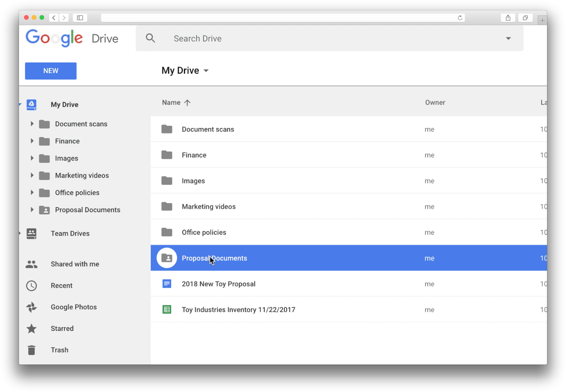Click the Search Drive input field
Image resolution: width=566 pixels, height=392 pixels.
[x=329, y=38]
